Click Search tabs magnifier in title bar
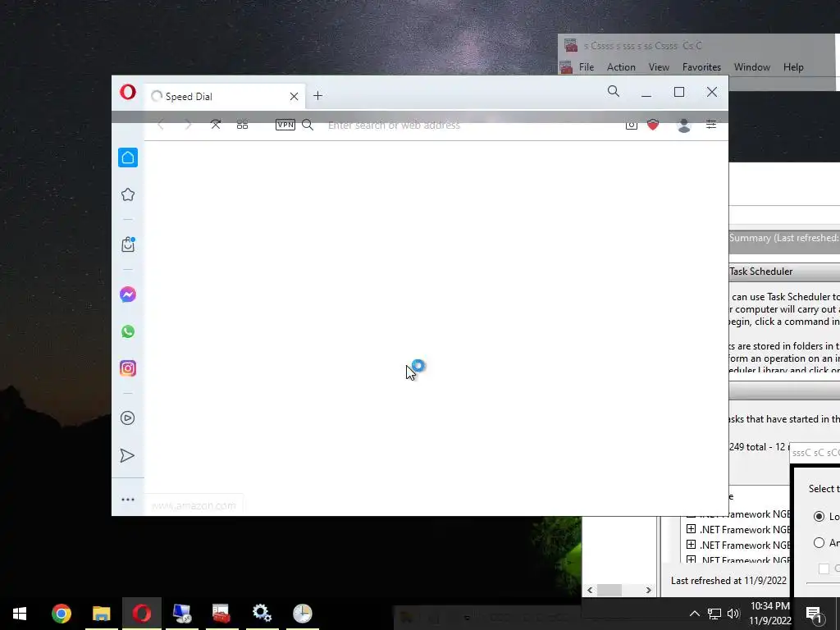 point(614,92)
